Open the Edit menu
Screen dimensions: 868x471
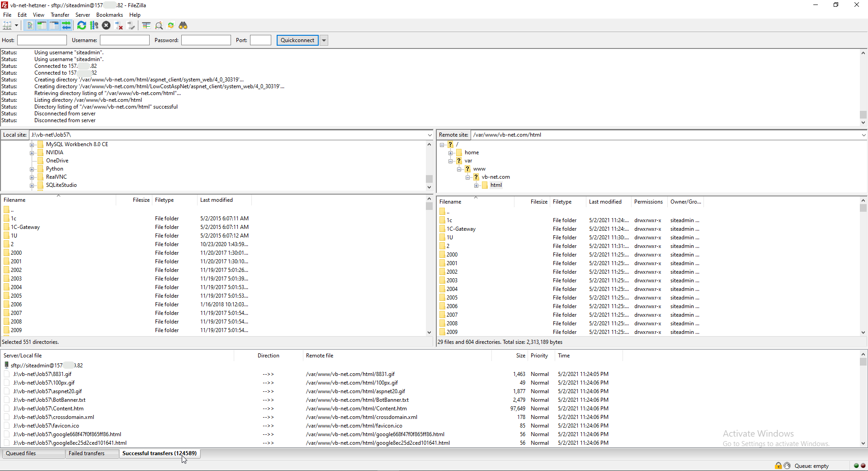(22, 15)
